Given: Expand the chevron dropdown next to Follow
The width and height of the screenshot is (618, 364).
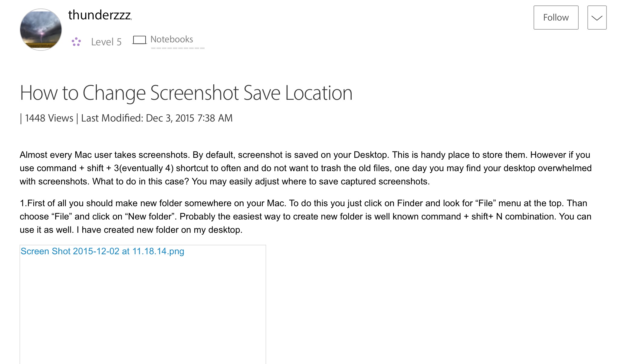Looking at the screenshot, I should [597, 18].
